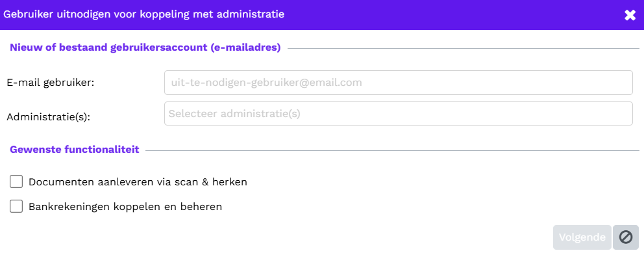
Task: Select the 'Gewenste functionaliteit' section heading
Action: pos(75,150)
